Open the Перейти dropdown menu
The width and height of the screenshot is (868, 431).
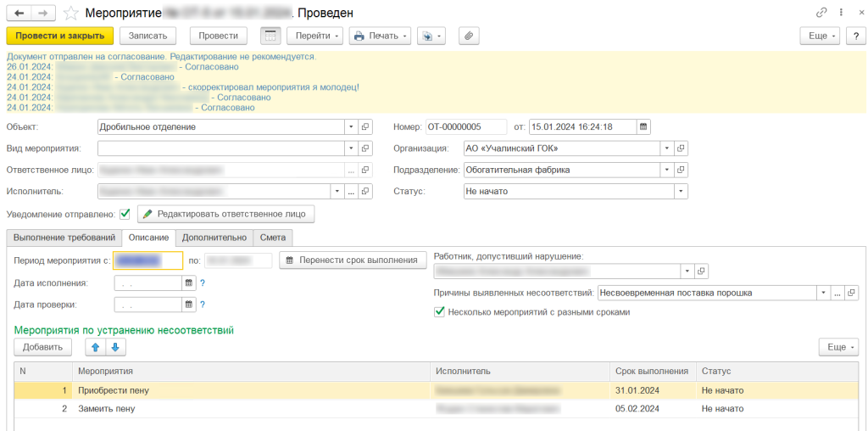(314, 36)
